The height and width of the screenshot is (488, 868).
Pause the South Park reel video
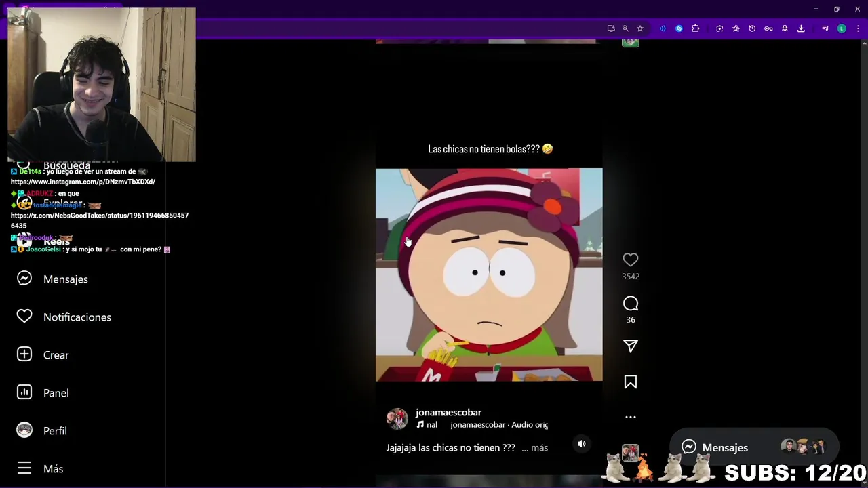489,274
